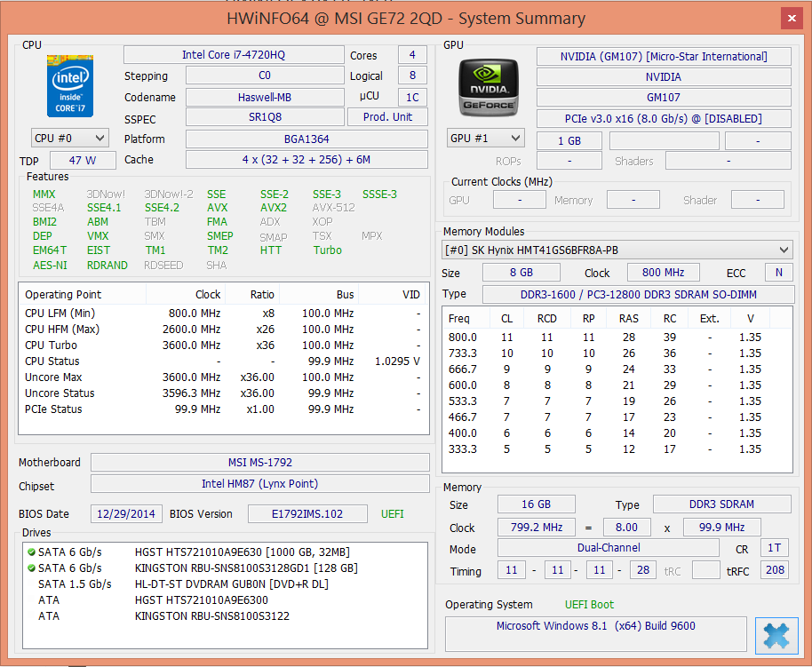Close the System Summary window
Image resolution: width=812 pixels, height=667 pixels.
coord(792,18)
